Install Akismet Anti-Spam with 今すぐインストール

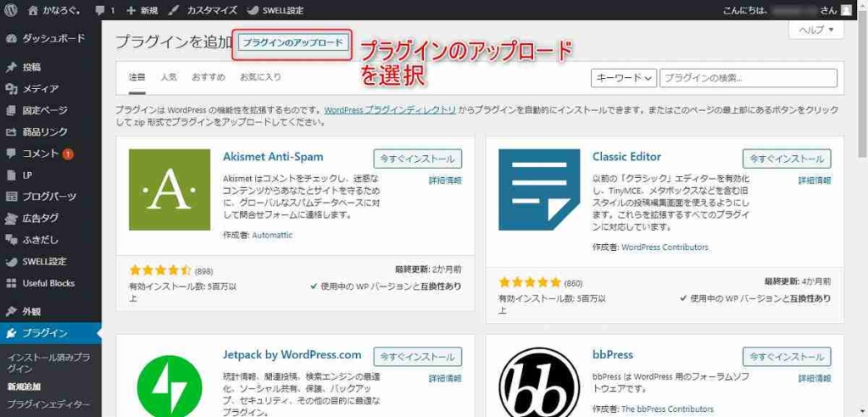click(417, 158)
